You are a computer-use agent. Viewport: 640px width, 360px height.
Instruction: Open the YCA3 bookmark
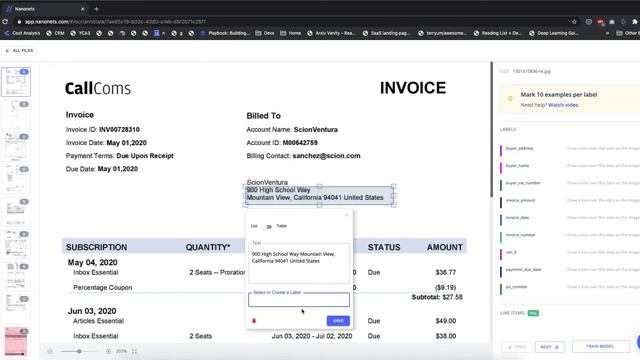coord(80,33)
